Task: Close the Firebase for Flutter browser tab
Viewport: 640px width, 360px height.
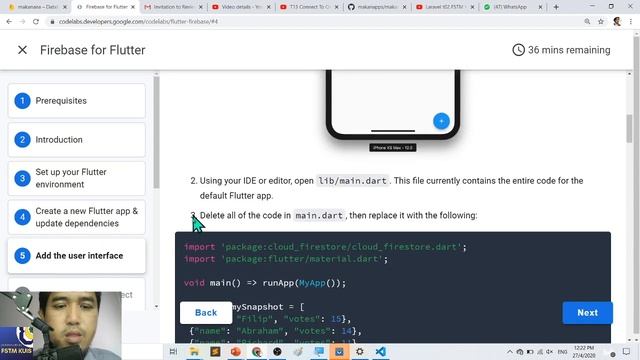Action: pyautogui.click(x=133, y=7)
